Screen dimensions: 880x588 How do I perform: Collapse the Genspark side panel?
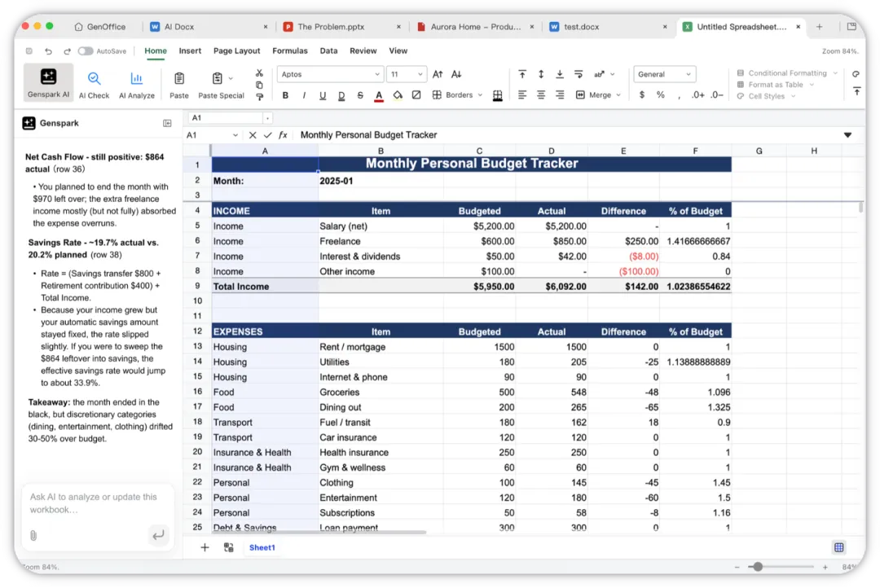click(x=167, y=124)
